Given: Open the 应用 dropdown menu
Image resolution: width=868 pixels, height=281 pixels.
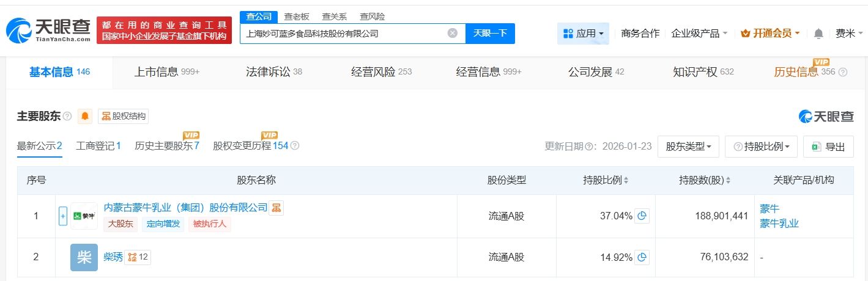Looking at the screenshot, I should [584, 34].
